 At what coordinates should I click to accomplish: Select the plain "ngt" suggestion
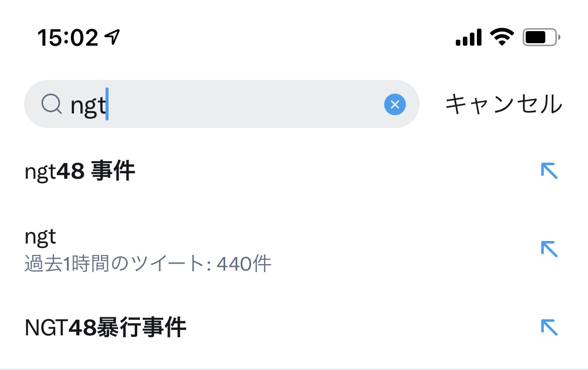(40, 236)
